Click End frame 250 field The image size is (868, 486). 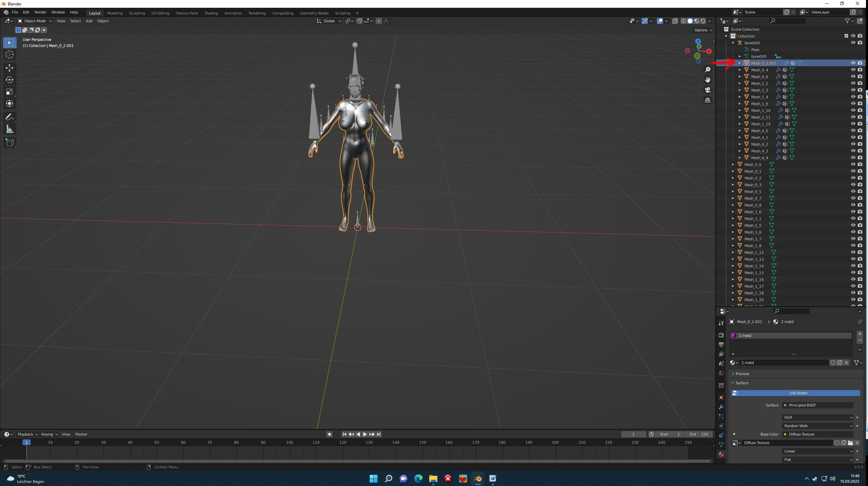pos(699,434)
